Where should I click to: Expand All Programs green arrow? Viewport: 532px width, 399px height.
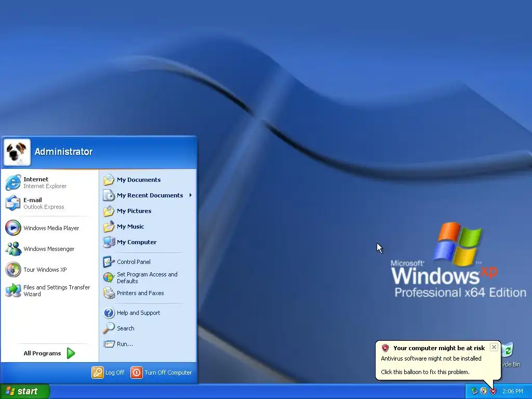71,353
